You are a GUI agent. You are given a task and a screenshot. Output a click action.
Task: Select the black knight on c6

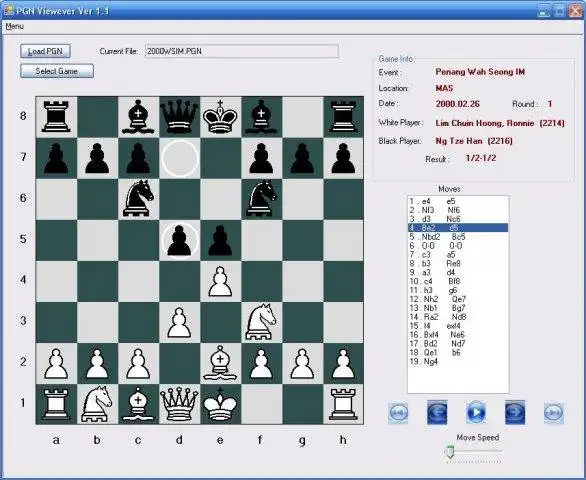[x=138, y=199]
